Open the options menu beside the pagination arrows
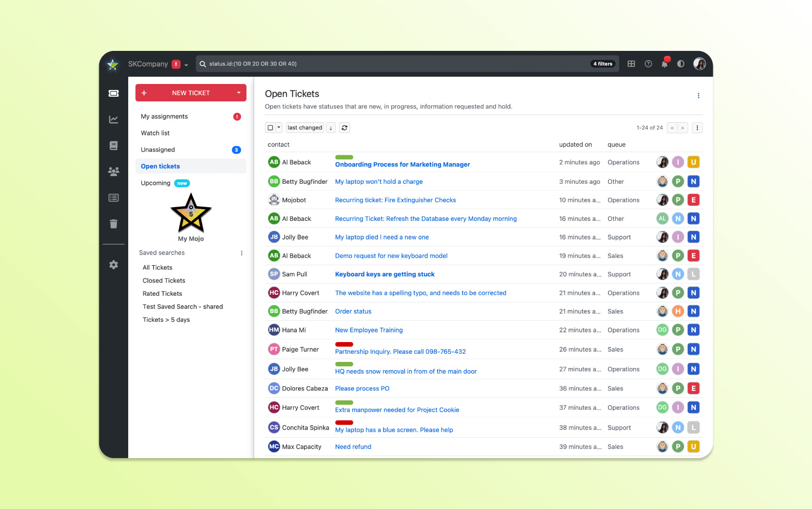The height and width of the screenshot is (509, 812). pos(698,128)
